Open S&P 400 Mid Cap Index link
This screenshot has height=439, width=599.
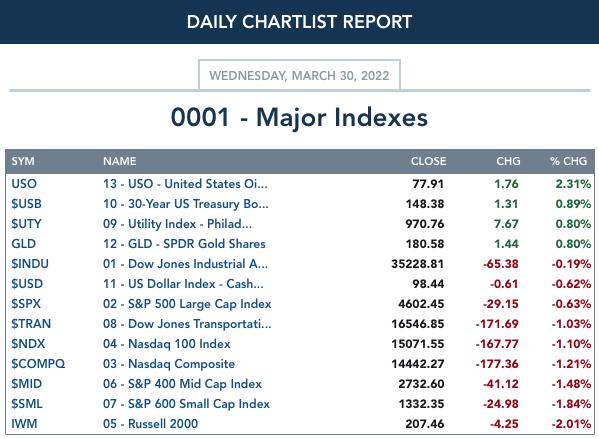coord(182,384)
